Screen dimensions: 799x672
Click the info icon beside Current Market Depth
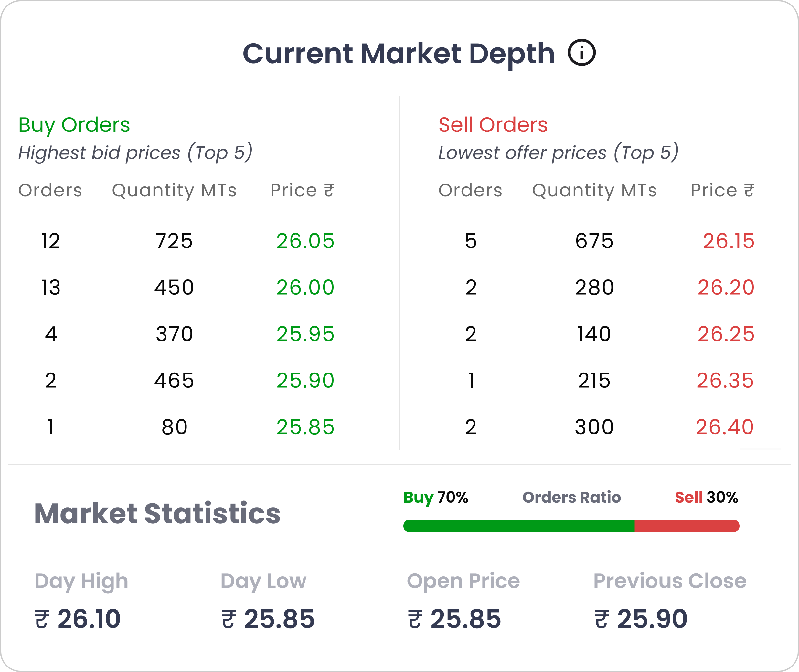coord(581,53)
